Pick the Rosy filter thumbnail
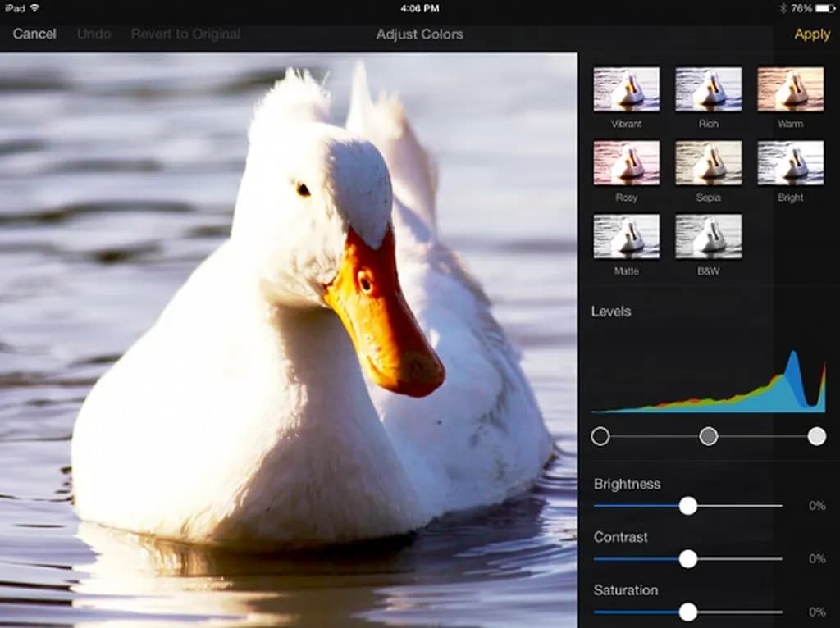Screen dimensions: 840x628 [x=626, y=162]
